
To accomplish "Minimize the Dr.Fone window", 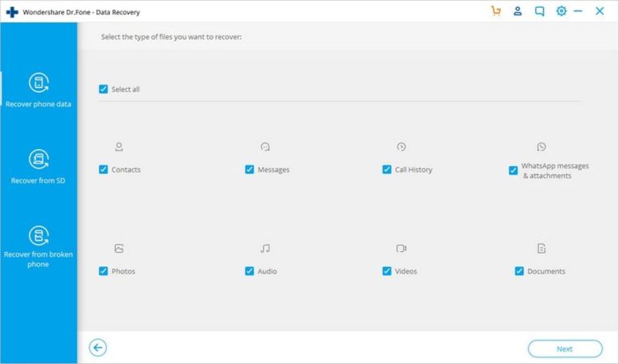I will coord(581,11).
